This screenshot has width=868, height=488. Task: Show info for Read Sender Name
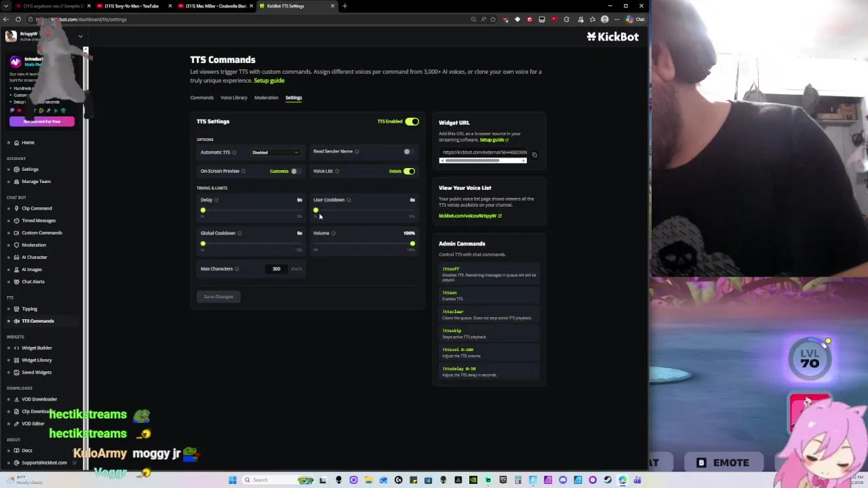[x=357, y=151]
